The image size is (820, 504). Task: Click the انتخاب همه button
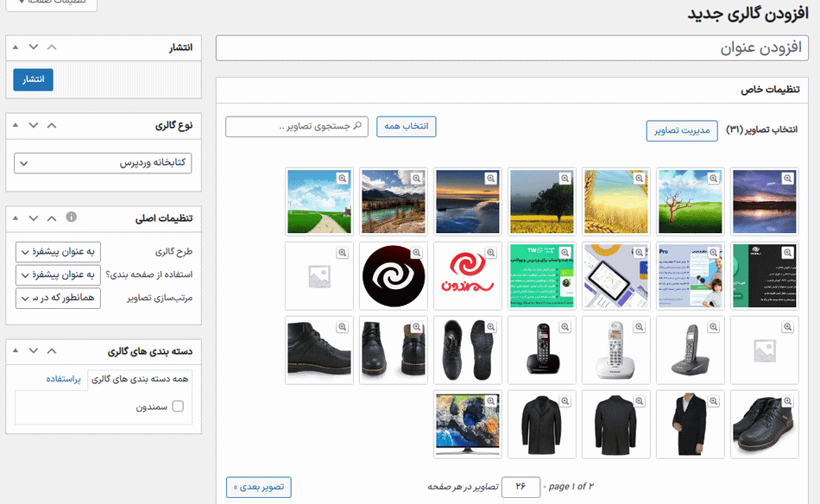click(x=407, y=127)
